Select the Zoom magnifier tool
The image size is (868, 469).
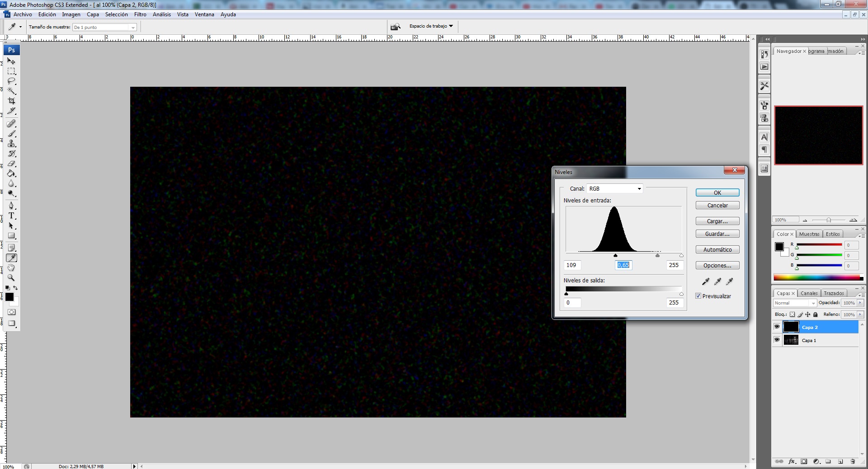click(x=12, y=278)
